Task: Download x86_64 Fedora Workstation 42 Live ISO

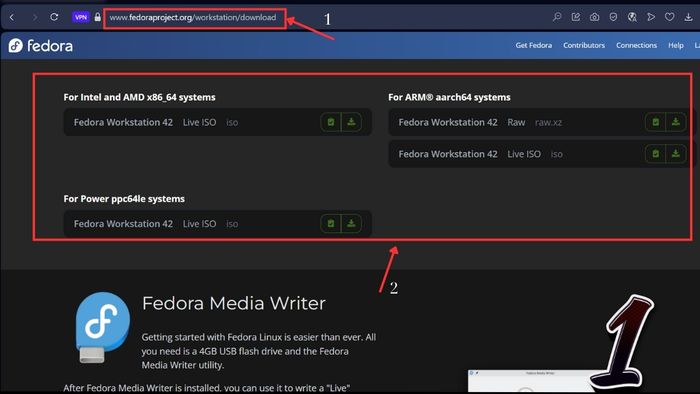Action: click(351, 122)
